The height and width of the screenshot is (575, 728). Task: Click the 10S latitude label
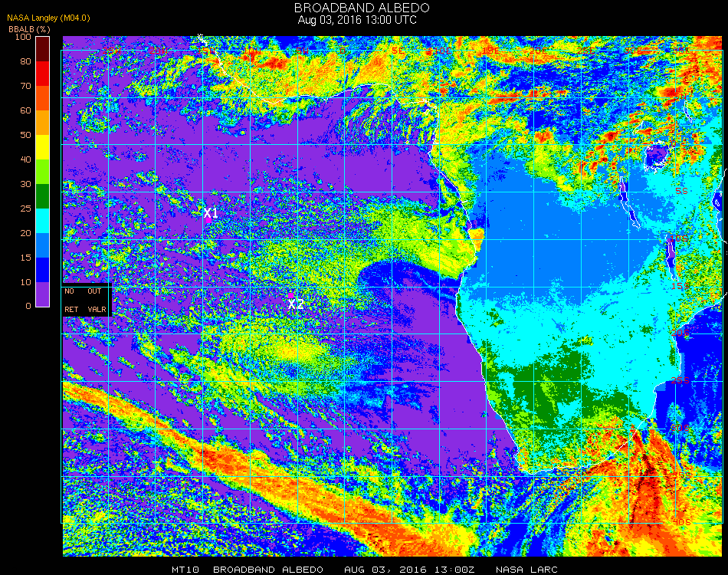coord(679,238)
